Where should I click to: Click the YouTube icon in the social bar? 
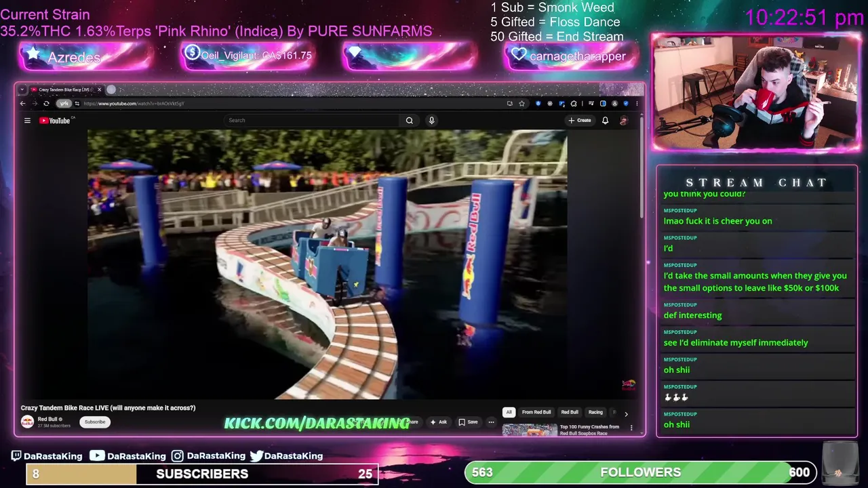pos(97,456)
